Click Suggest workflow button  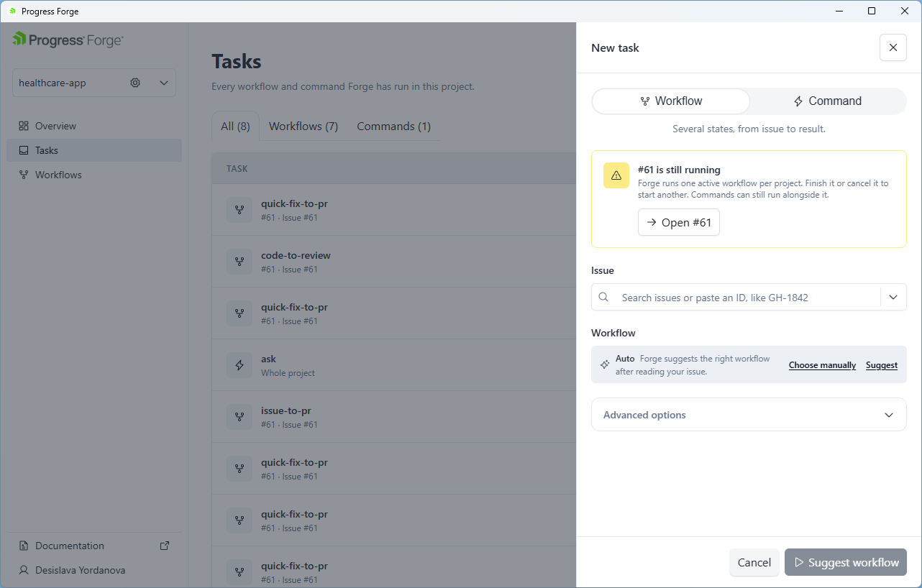coord(846,563)
